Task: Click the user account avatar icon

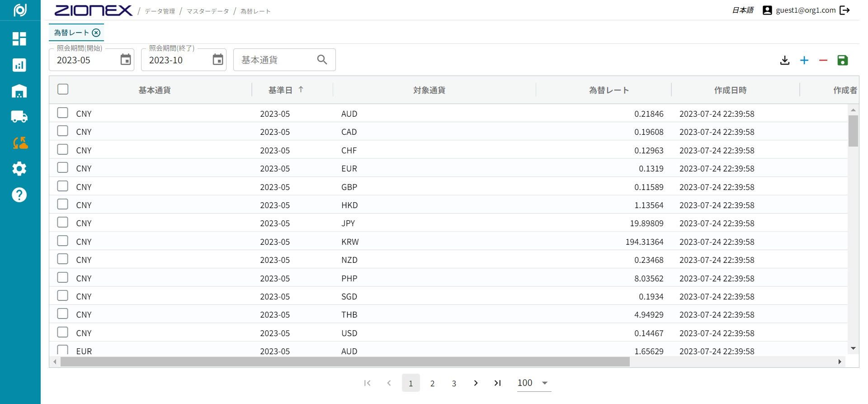Action: pos(767,10)
